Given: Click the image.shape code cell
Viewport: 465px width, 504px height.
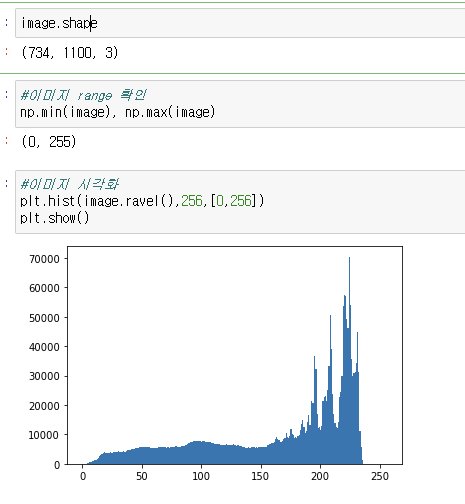Looking at the screenshot, I should [240, 23].
